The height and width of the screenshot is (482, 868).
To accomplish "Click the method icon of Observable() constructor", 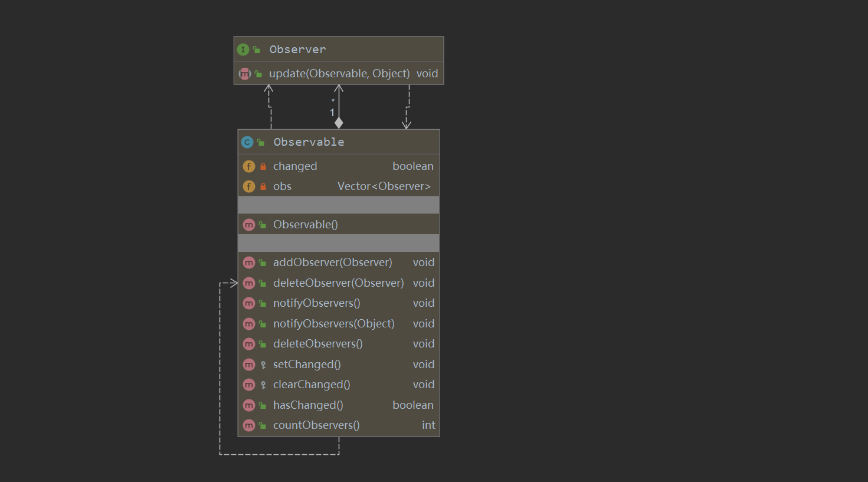I will coord(249,225).
